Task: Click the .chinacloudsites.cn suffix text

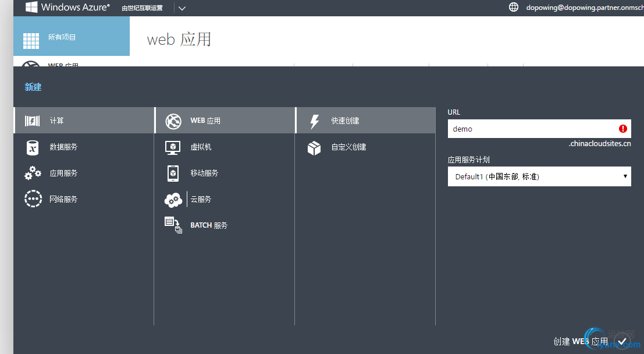Action: click(600, 143)
